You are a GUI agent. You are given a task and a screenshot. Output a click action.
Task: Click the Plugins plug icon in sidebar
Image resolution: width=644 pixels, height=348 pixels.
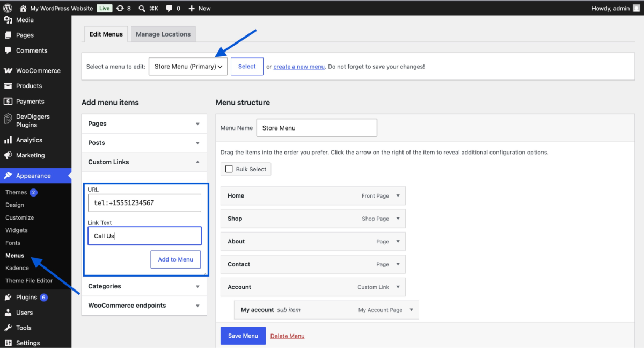tap(8, 297)
